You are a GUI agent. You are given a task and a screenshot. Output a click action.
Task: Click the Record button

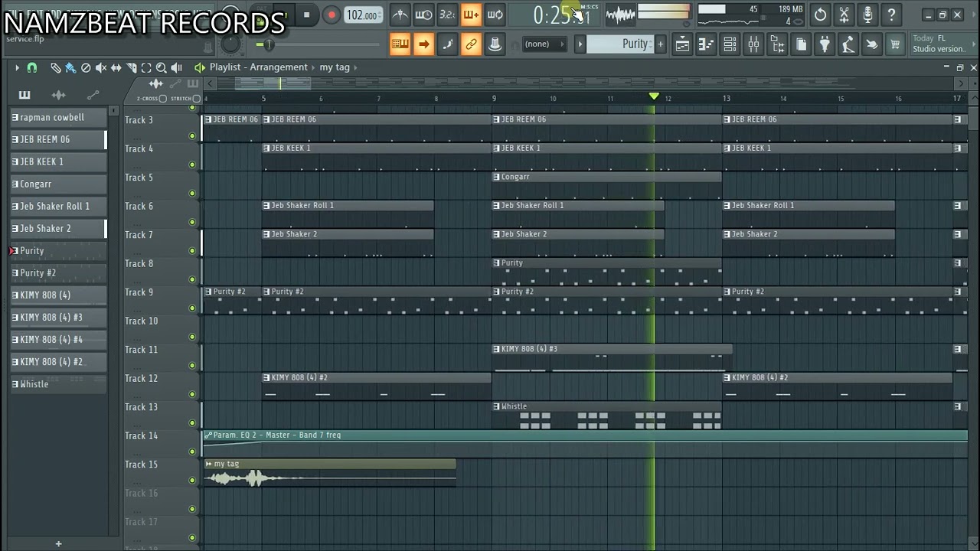pyautogui.click(x=331, y=15)
